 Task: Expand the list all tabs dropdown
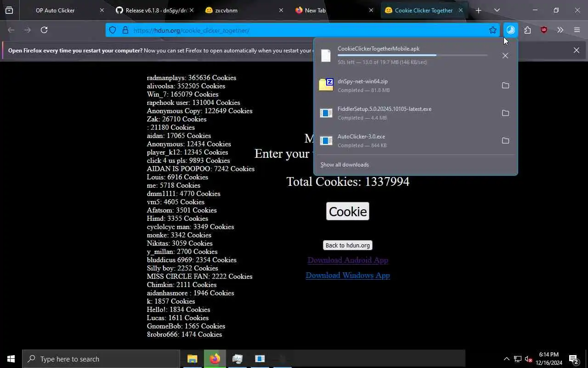pyautogui.click(x=497, y=10)
